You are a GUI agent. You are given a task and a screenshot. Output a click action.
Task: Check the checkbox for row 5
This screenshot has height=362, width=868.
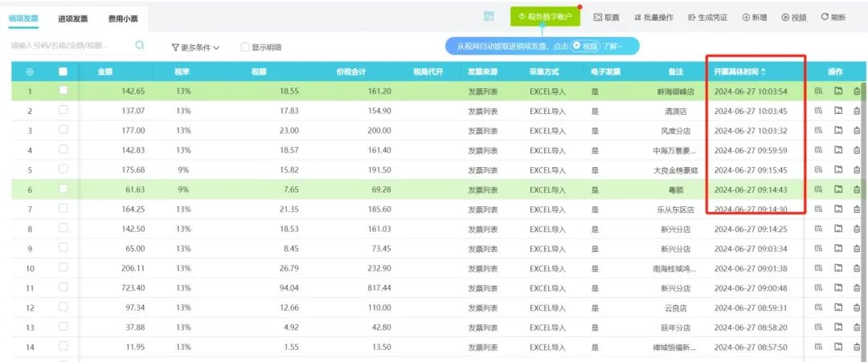63,169
